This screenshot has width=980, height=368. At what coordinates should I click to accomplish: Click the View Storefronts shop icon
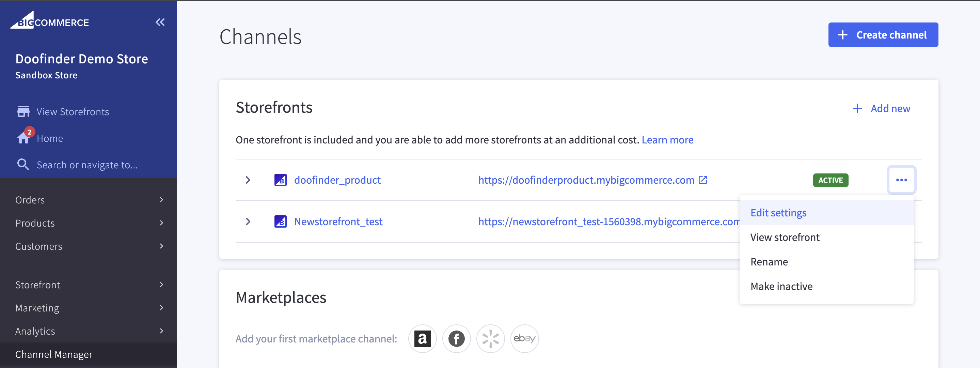click(x=23, y=111)
